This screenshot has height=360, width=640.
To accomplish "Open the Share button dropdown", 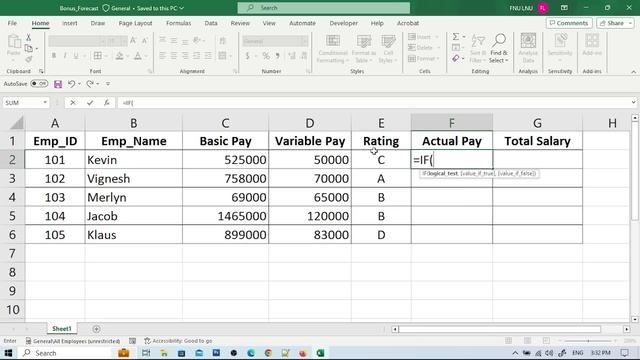I will click(x=631, y=23).
